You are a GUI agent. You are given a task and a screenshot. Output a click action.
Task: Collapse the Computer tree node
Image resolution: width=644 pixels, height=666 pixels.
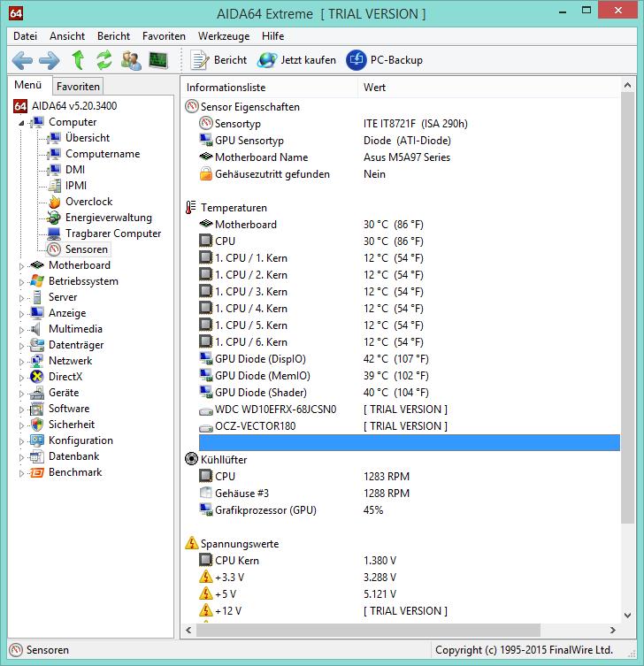(21, 123)
